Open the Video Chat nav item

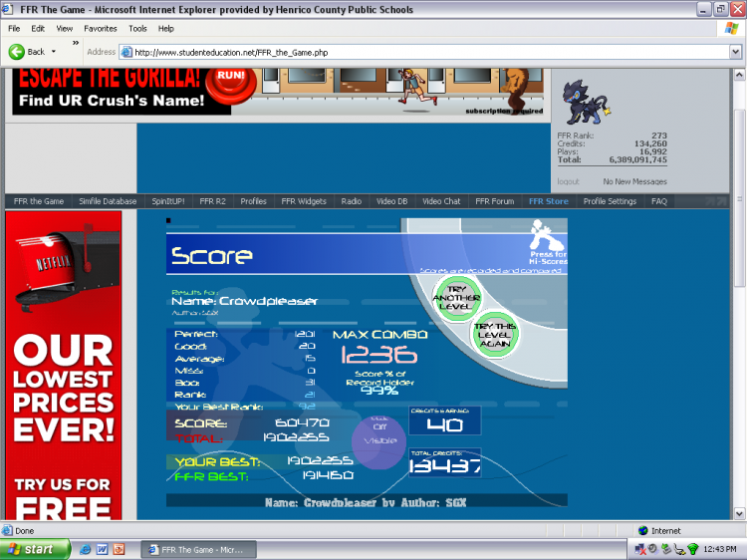(x=441, y=201)
